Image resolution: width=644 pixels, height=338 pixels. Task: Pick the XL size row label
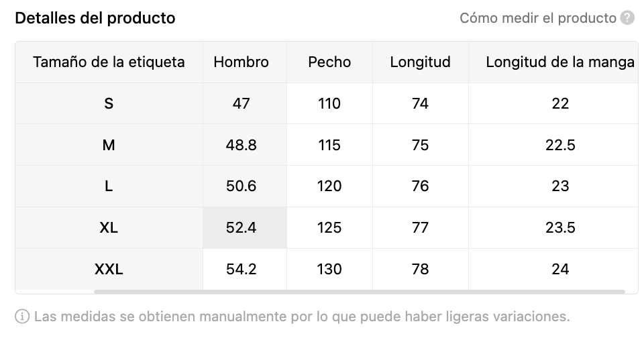click(x=109, y=228)
